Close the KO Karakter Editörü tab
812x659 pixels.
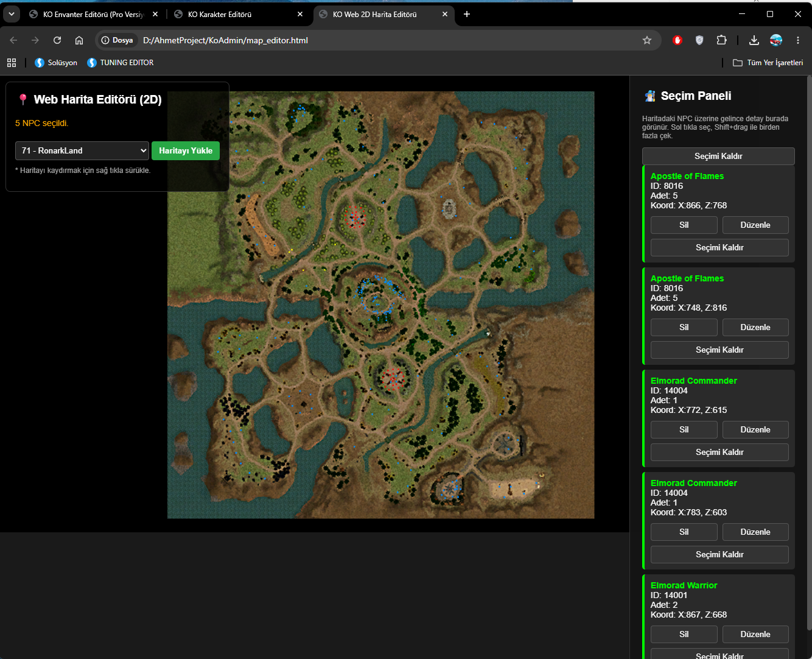click(x=300, y=14)
